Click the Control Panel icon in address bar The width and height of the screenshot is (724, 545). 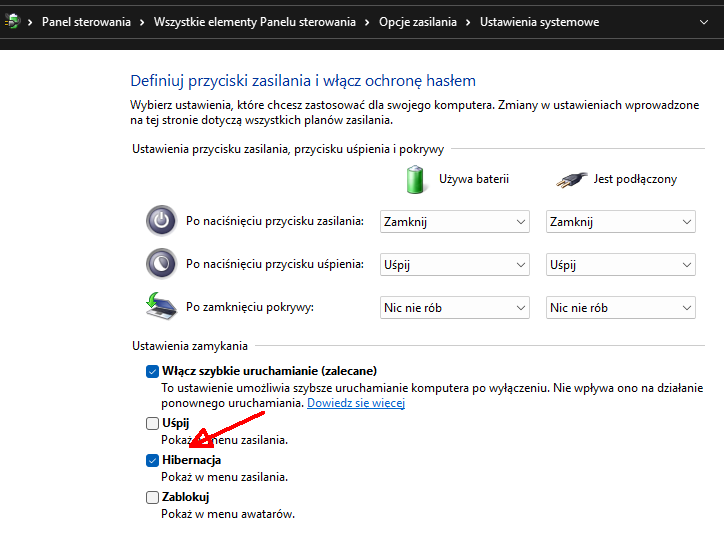point(10,22)
